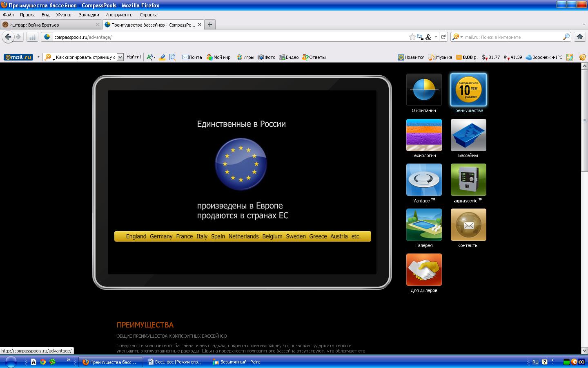588x368 pixels.
Task: Open the 'Журнал' menu
Action: click(x=64, y=15)
